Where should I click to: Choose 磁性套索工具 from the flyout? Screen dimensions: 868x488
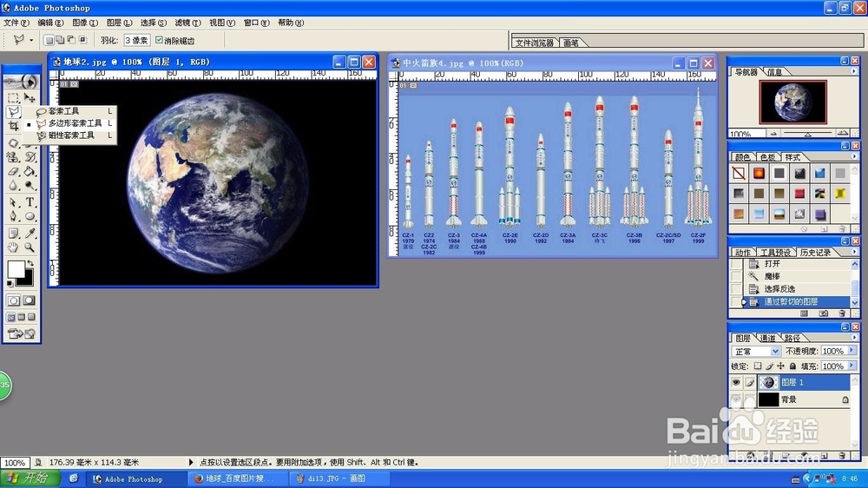(71, 135)
